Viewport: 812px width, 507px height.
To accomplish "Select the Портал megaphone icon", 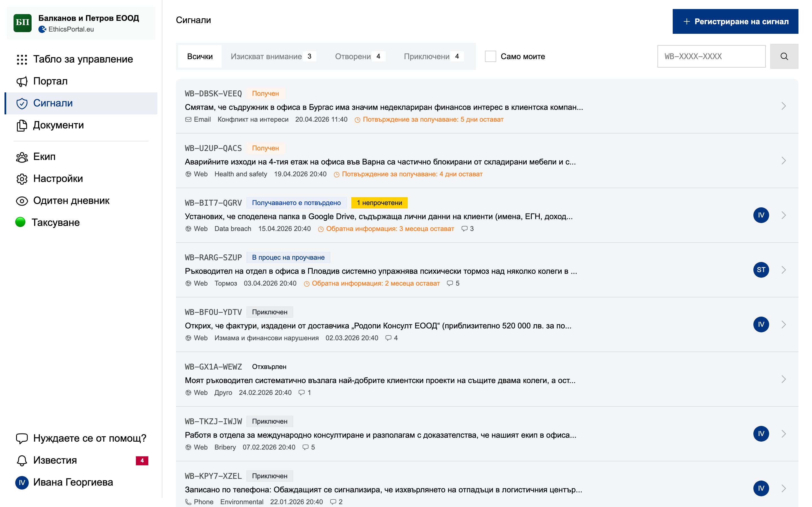I will [x=22, y=81].
